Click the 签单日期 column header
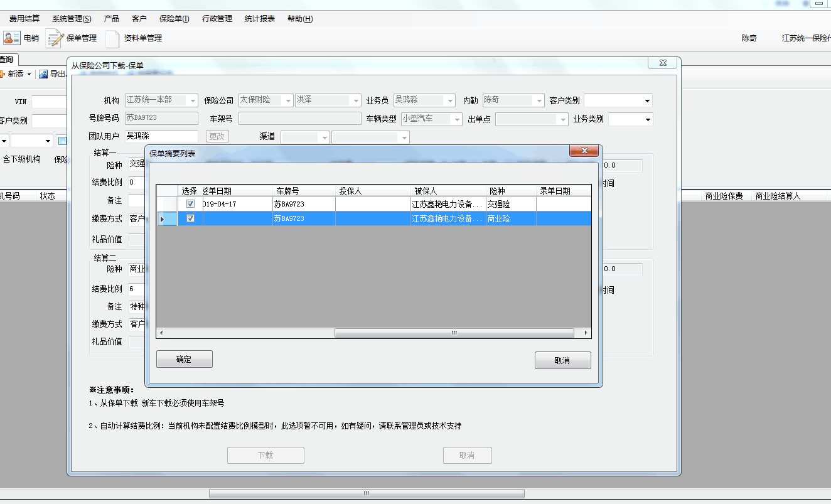The image size is (831, 504). (238, 191)
